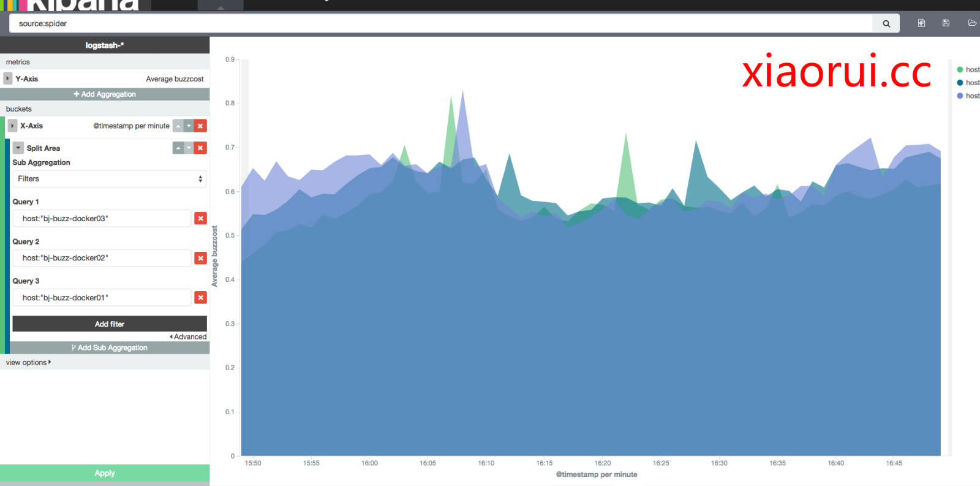Click the Add filter button
The height and width of the screenshot is (486, 980).
tap(110, 324)
